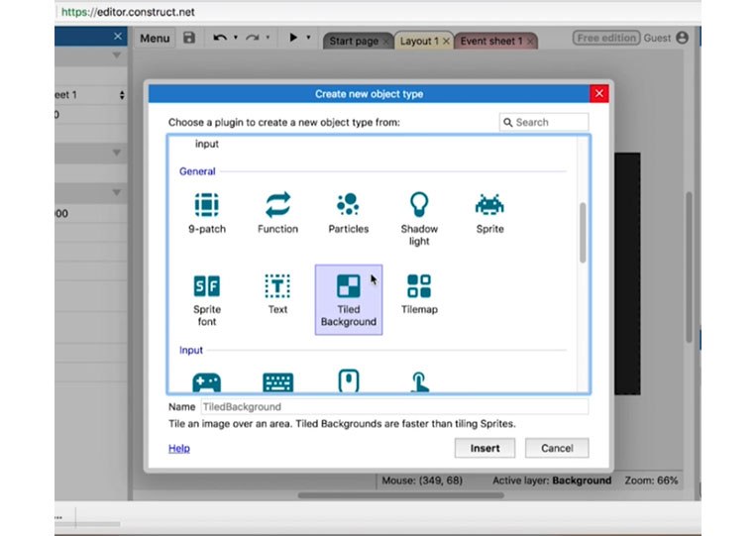Click the Input category heading
The image size is (756, 536).
point(191,351)
